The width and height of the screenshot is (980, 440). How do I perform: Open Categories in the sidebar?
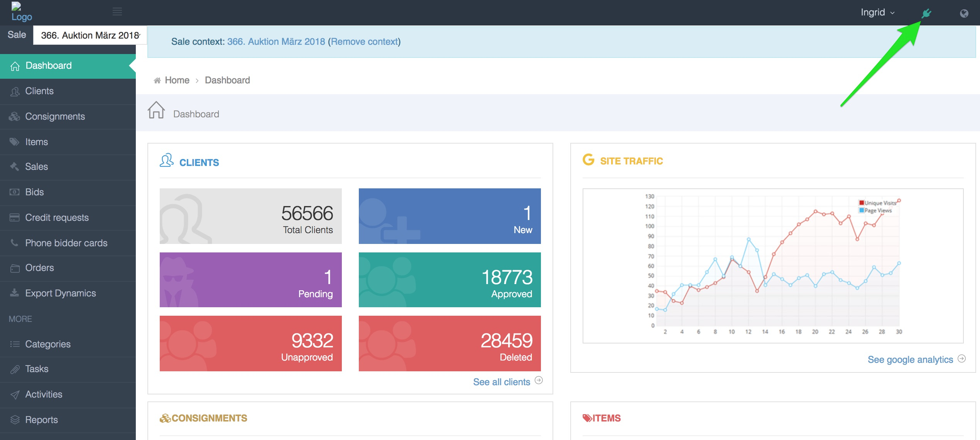pos(68,344)
